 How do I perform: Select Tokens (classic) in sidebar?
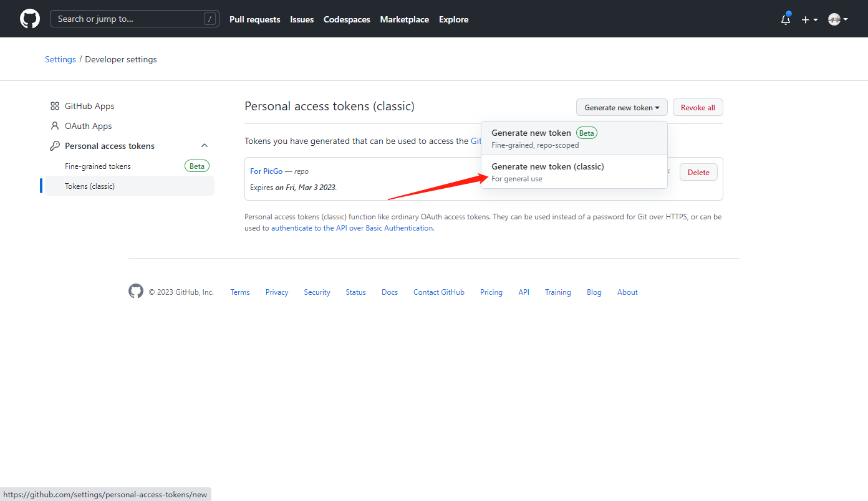(130, 186)
